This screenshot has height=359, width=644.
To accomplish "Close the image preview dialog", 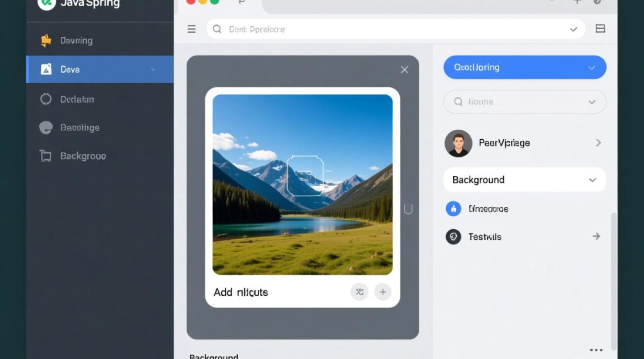I will (x=404, y=70).
